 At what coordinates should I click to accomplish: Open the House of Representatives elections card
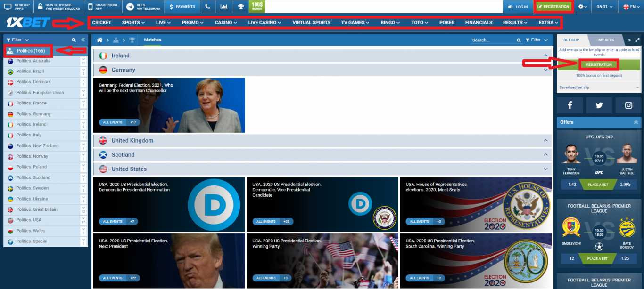pyautogui.click(x=476, y=204)
